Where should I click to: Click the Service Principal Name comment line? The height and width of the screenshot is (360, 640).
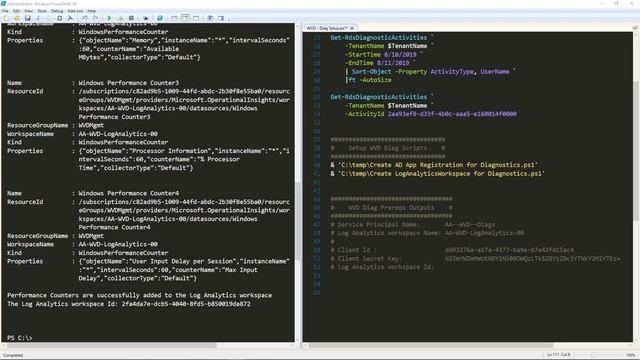(x=413, y=224)
